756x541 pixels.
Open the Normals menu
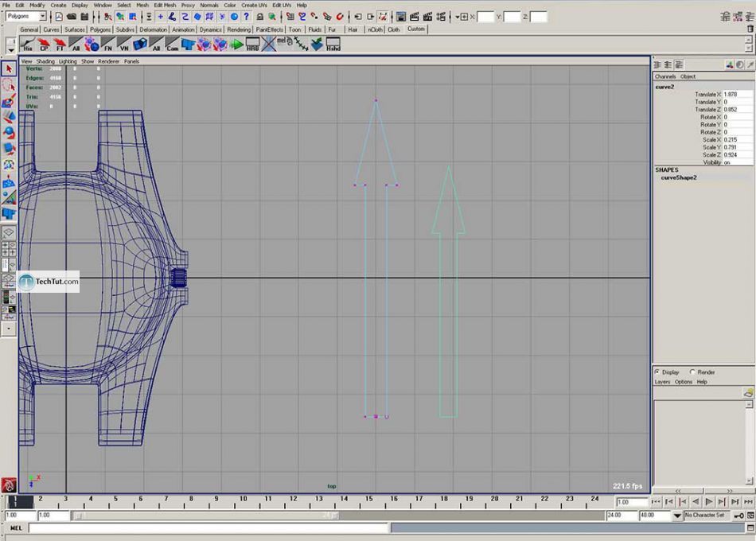[209, 5]
